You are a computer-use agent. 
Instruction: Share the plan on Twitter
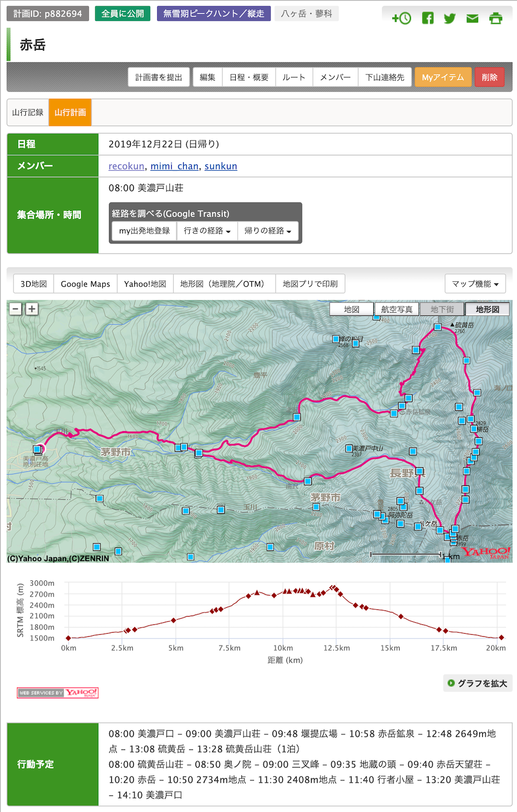point(450,19)
